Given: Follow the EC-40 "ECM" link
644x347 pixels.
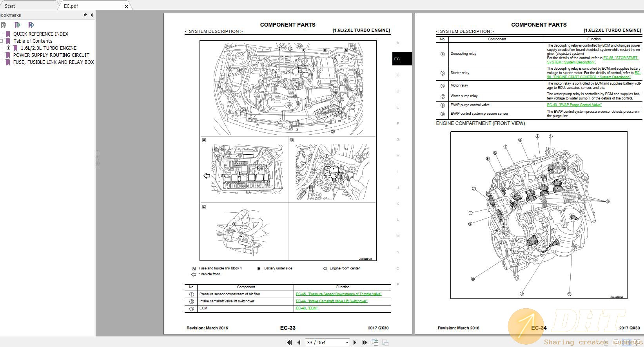Looking at the screenshot, I should (x=307, y=308).
